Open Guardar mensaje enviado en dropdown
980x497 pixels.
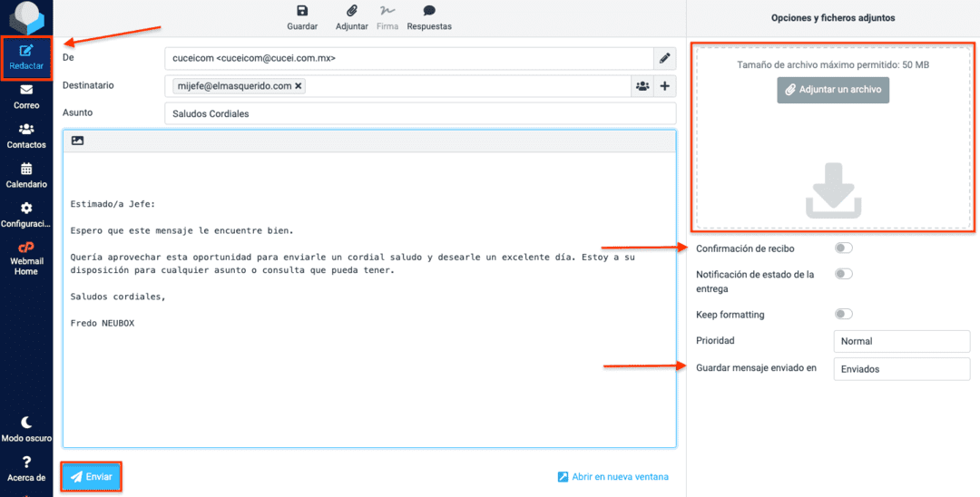click(x=902, y=369)
